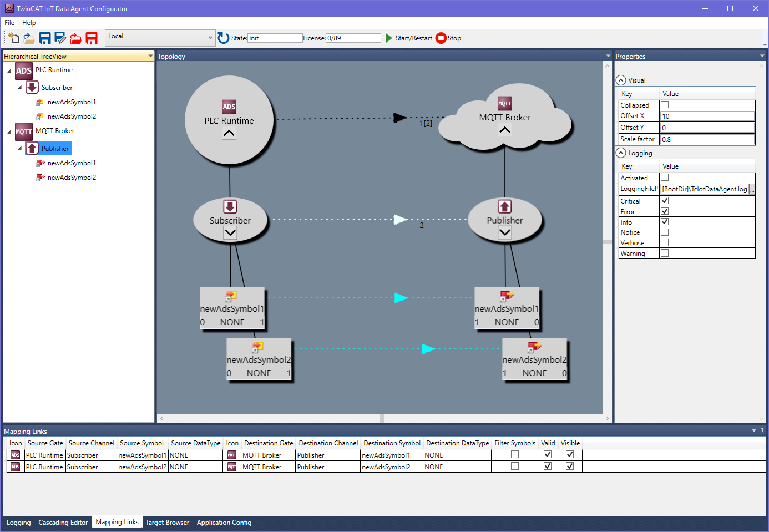Collapse the Logging properties section
Image resolution: width=769 pixels, height=532 pixels.
click(x=621, y=153)
